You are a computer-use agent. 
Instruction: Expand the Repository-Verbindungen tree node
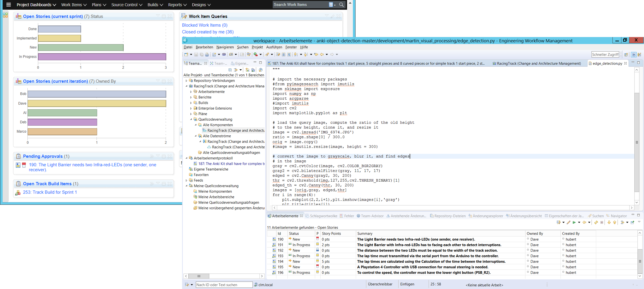click(186, 80)
